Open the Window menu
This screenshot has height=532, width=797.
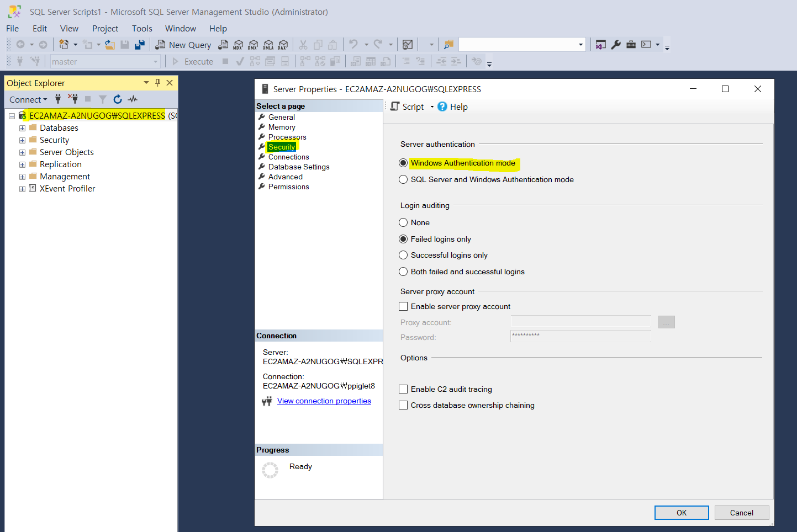[181, 28]
